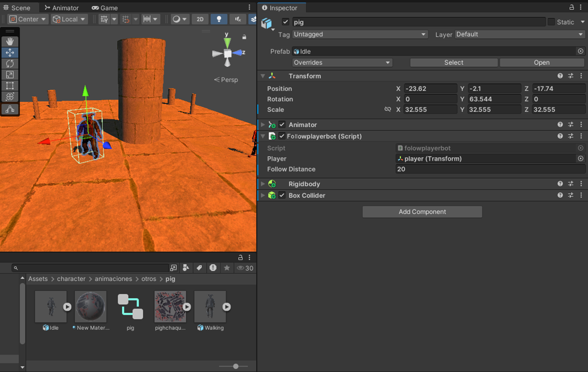Select the Rect transform tool
This screenshot has width=588, height=372.
pyautogui.click(x=10, y=86)
